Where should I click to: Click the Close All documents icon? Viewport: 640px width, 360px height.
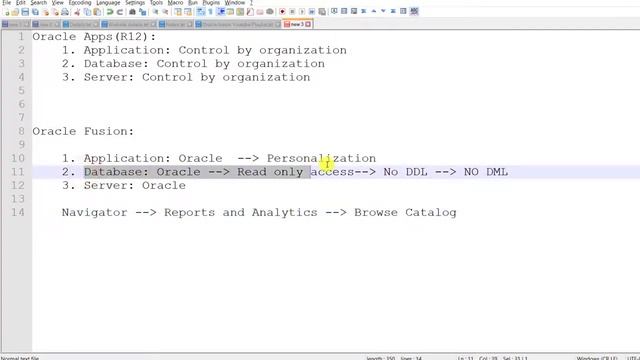pyautogui.click(x=55, y=12)
